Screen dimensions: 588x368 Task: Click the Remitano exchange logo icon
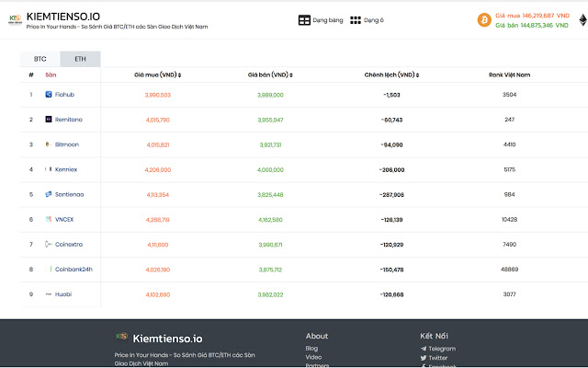click(49, 120)
